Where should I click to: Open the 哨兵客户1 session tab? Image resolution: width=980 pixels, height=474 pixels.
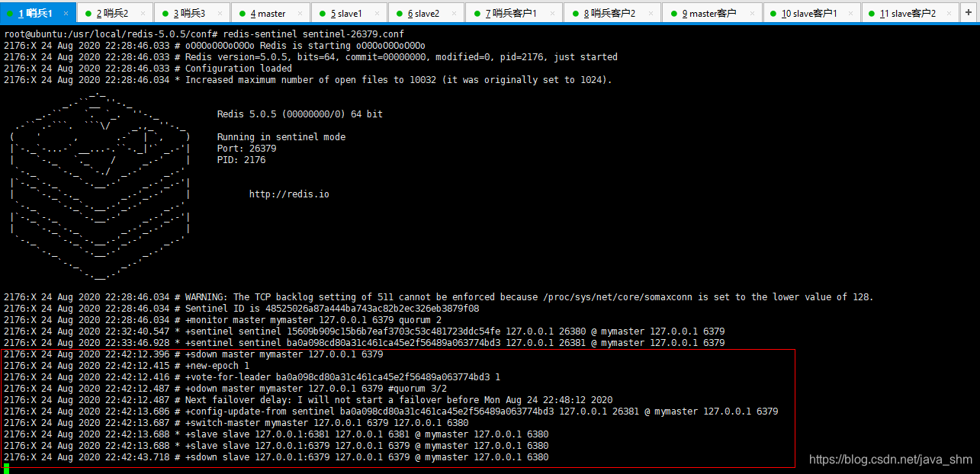click(x=514, y=13)
